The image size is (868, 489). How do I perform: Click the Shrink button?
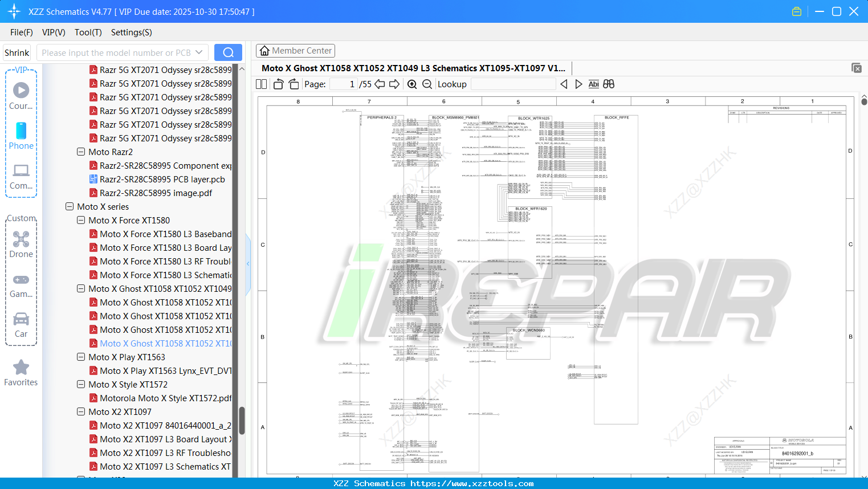click(17, 52)
